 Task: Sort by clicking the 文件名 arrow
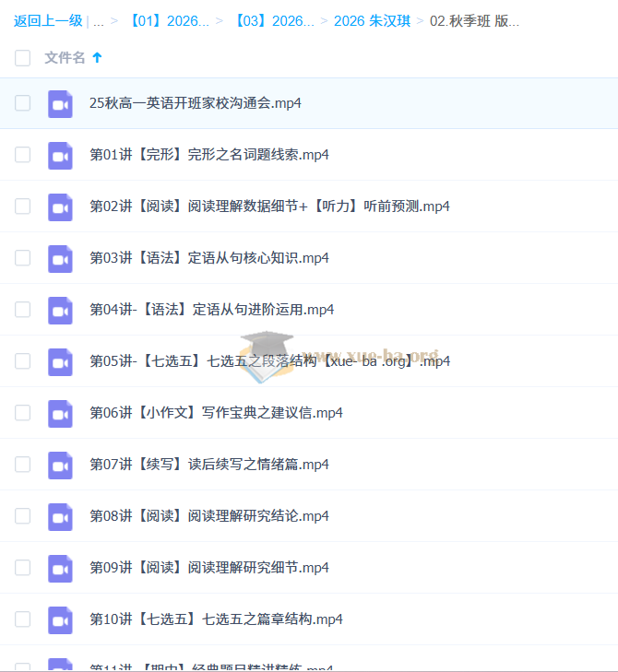coord(97,58)
